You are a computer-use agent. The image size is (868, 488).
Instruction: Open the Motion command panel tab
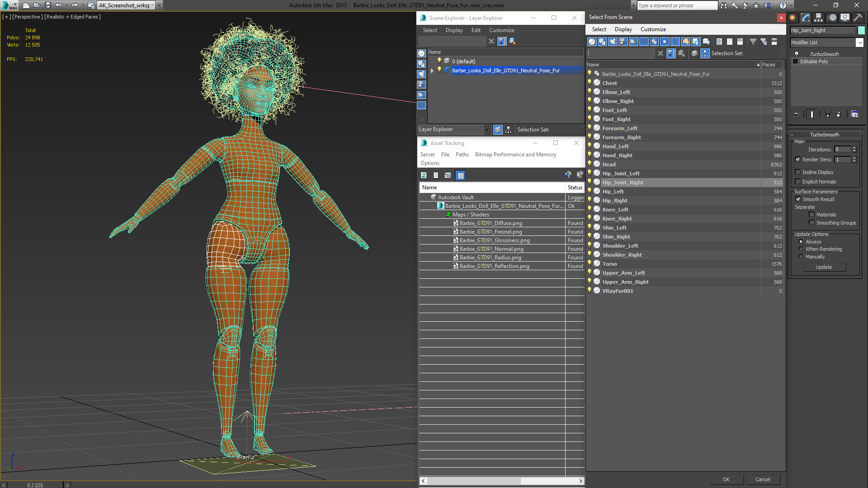(x=832, y=18)
